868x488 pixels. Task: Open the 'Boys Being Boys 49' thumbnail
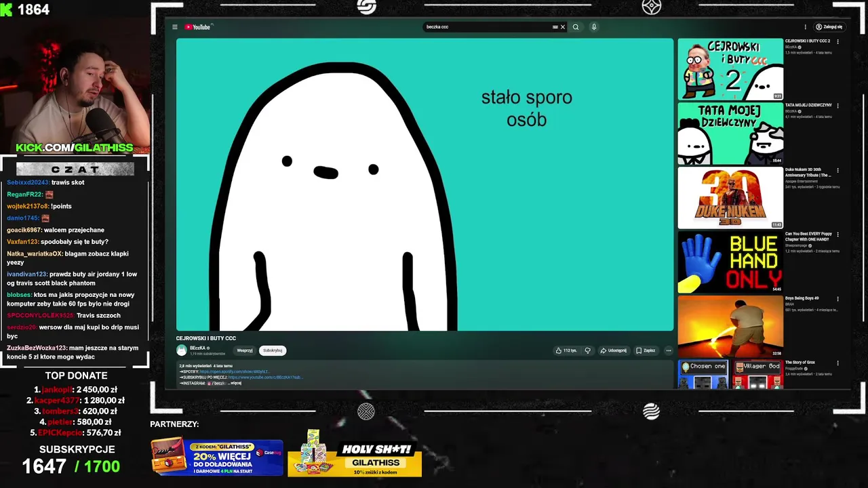pyautogui.click(x=730, y=326)
